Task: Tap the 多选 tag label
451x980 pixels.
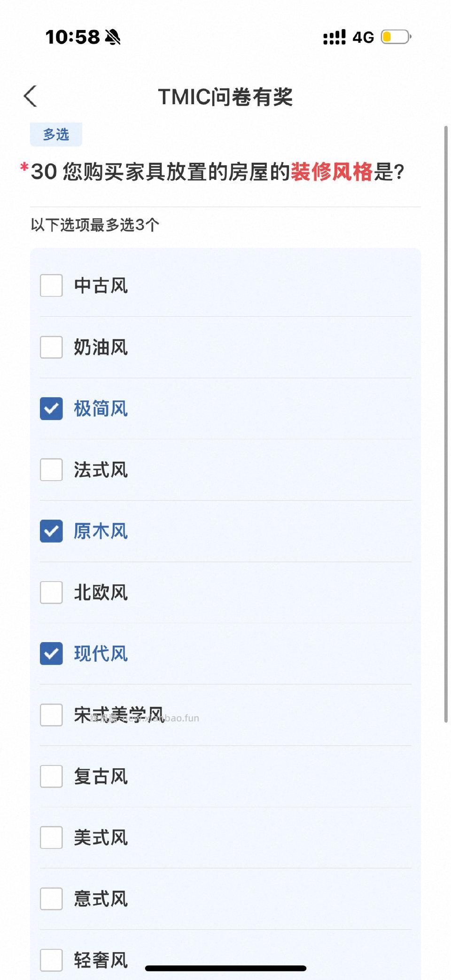Action: click(56, 135)
